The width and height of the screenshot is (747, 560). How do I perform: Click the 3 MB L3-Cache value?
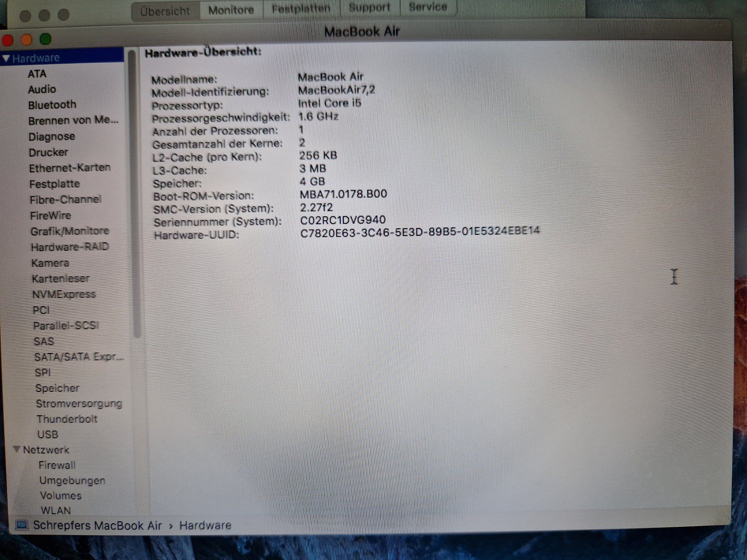click(x=313, y=169)
